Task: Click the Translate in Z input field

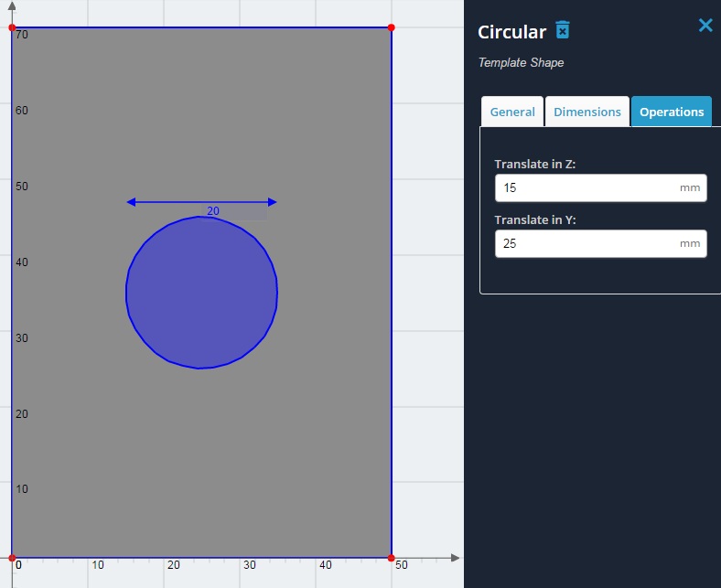Action: (600, 187)
